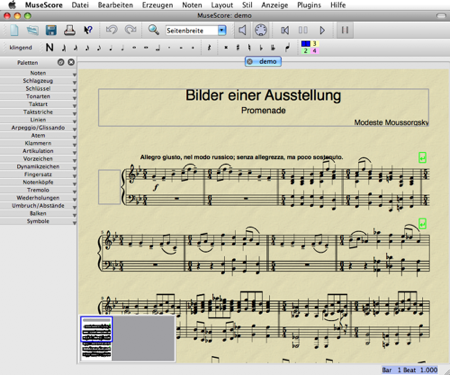Viewport: 450px width, 375px height.
Task: Select voice 2 green button
Action: (x=306, y=51)
